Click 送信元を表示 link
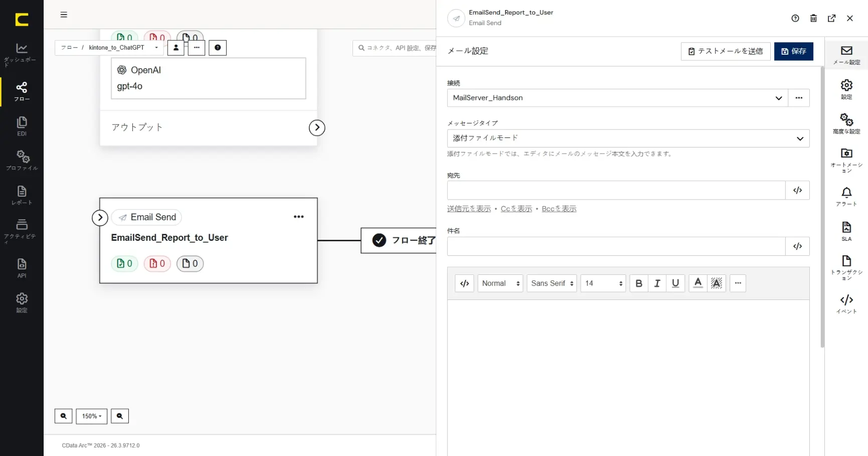The width and height of the screenshot is (868, 456). tap(469, 209)
